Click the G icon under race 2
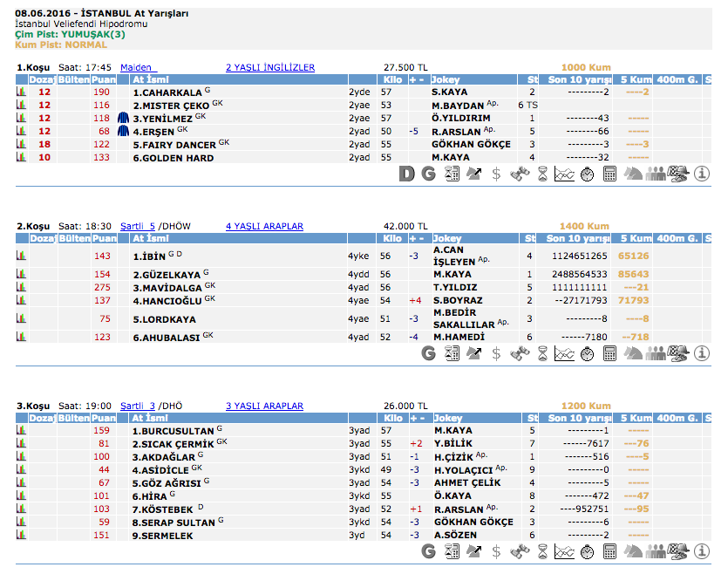Screen dimensions: 728x574 click(428, 353)
